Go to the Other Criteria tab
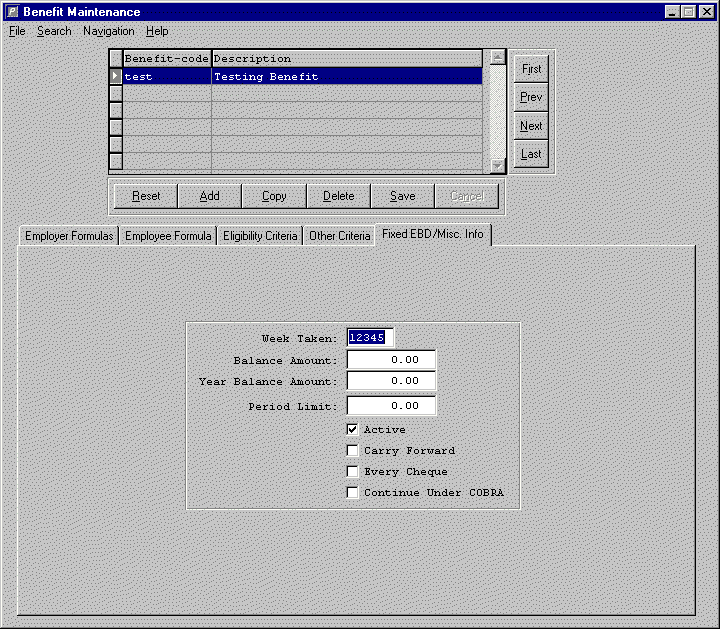Viewport: 720px width, 629px height. pyautogui.click(x=339, y=236)
